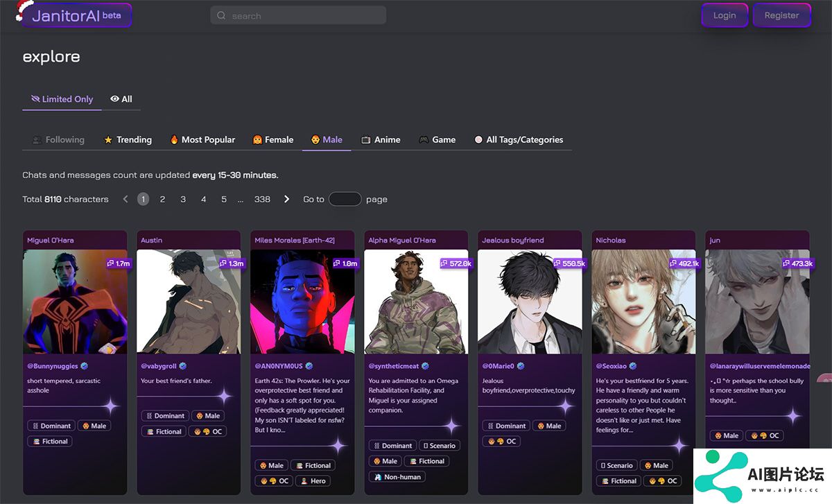Click the search magnifier icon
The height and width of the screenshot is (504, 832).
click(x=221, y=15)
